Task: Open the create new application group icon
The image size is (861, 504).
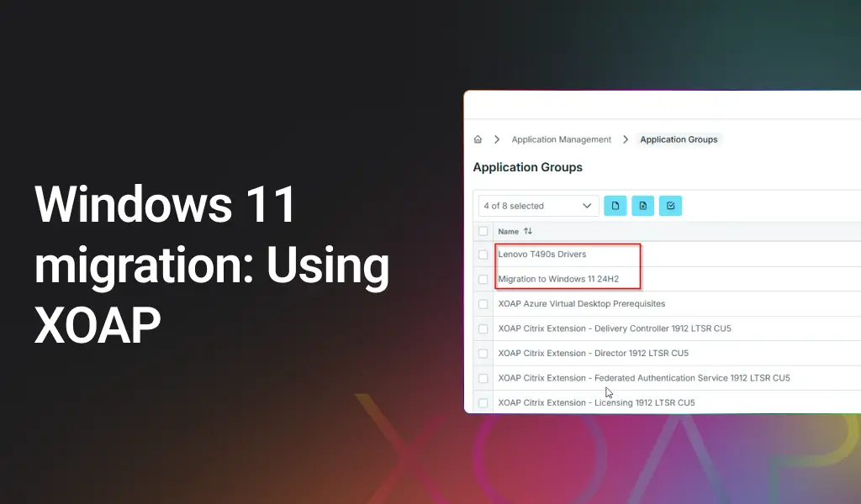Action: 615,205
